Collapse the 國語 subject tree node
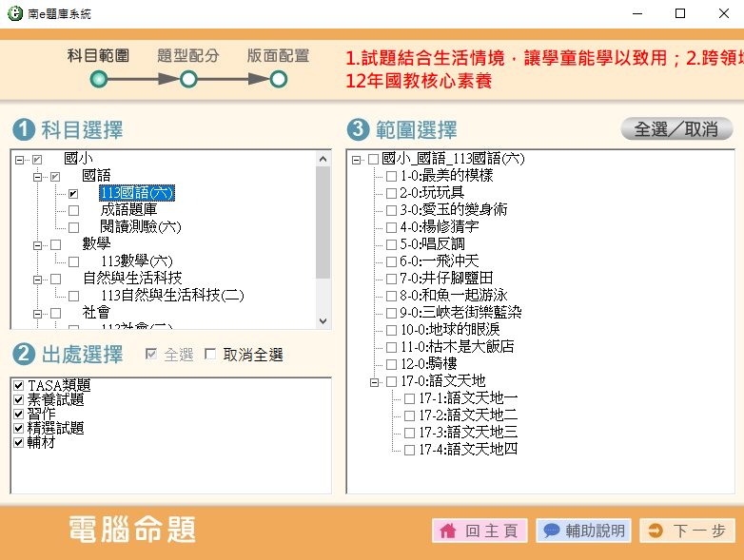 click(38, 176)
